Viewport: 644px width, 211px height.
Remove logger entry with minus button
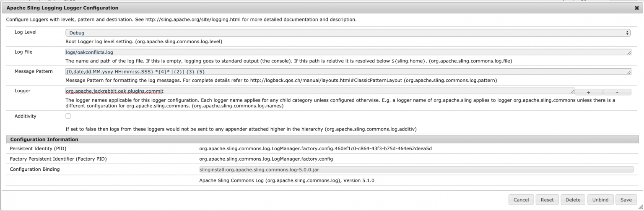[617, 92]
